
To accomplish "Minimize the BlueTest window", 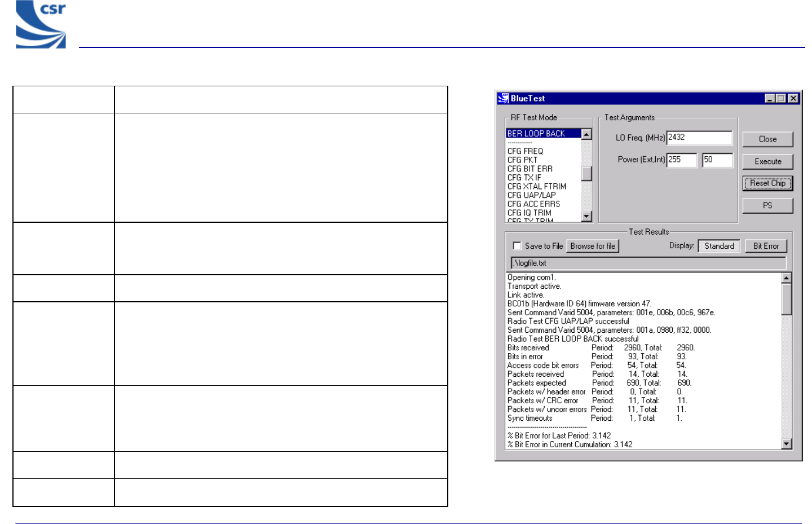I will [770, 99].
